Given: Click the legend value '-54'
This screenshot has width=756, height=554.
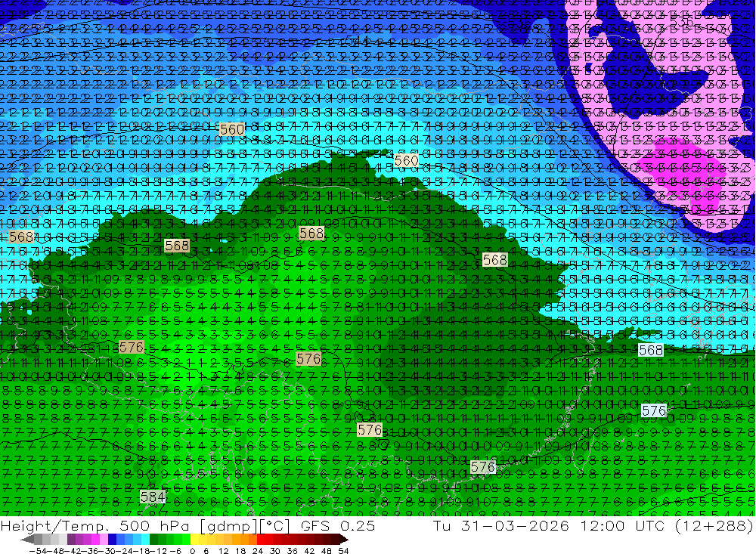Looking at the screenshot, I should [38, 551].
